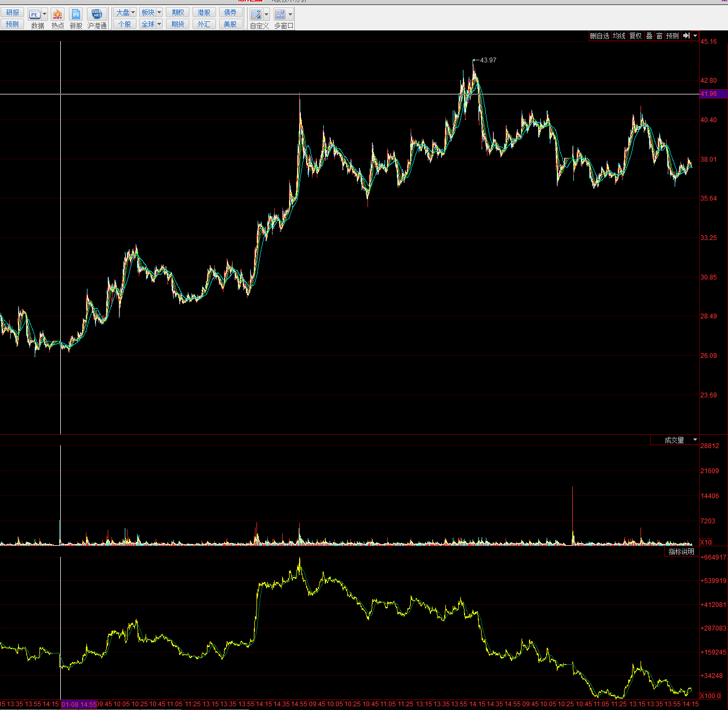Click the 38.01 price axis value
728x710 pixels.
(x=709, y=159)
